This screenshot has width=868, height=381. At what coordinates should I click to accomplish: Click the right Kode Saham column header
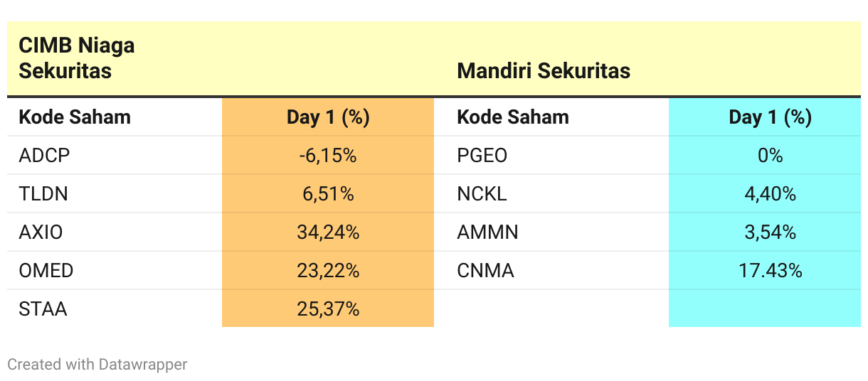[513, 117]
